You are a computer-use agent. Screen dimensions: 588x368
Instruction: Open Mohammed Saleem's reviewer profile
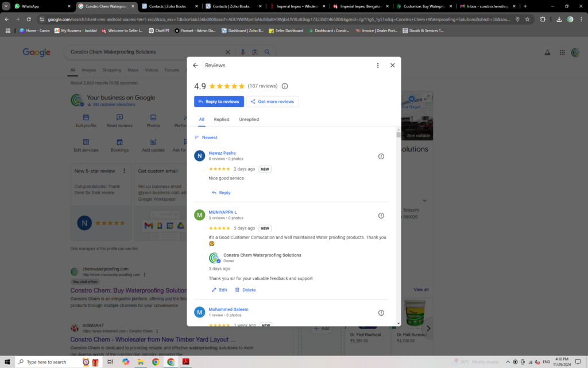point(229,309)
